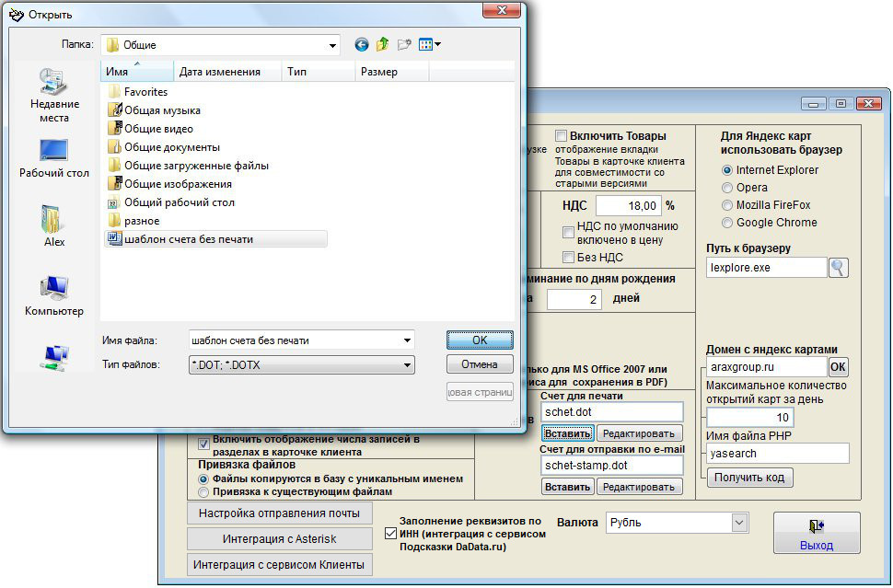Click the araxgroup.ru domain field

[767, 367]
